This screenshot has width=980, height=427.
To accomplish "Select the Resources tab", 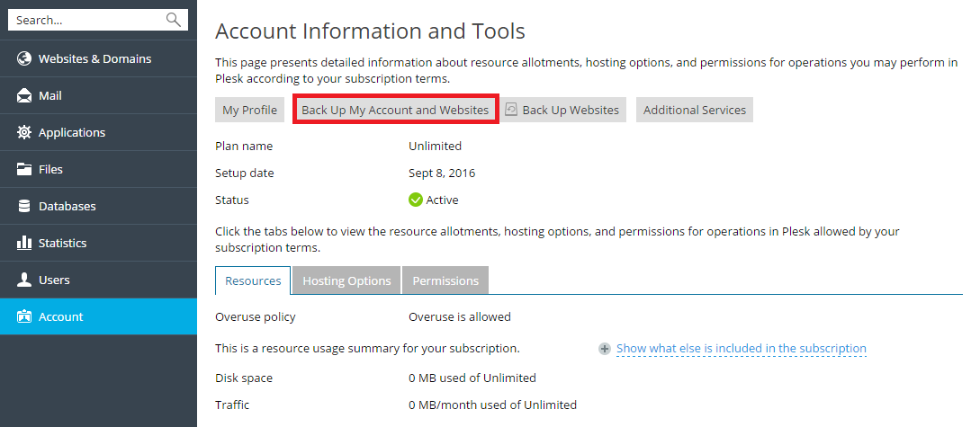I will pos(253,280).
